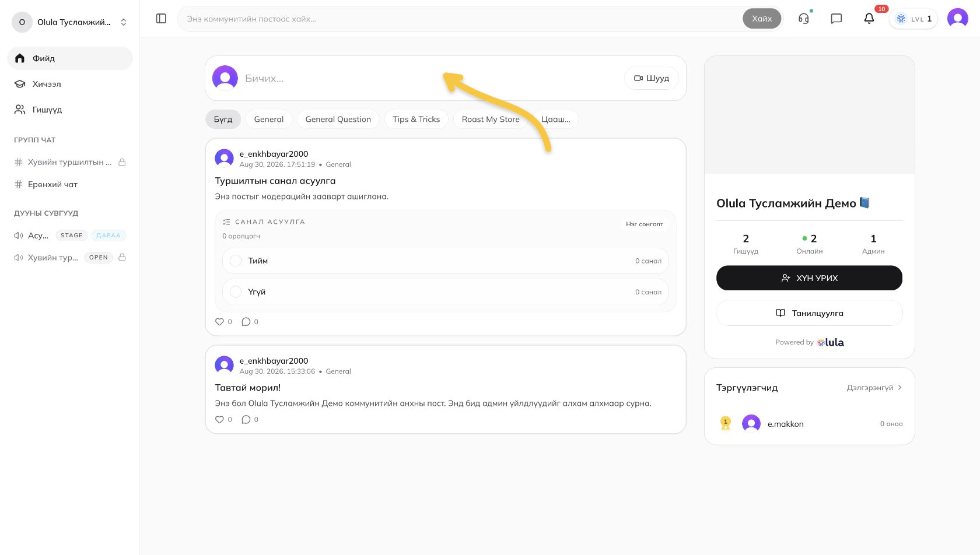The width and height of the screenshot is (980, 555).
Task: Open the profile avatar in top bar
Action: pos(958,19)
